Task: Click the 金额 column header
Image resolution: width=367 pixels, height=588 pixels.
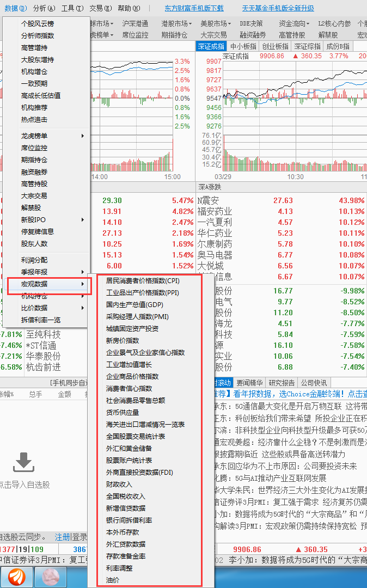Action: click(64, 394)
